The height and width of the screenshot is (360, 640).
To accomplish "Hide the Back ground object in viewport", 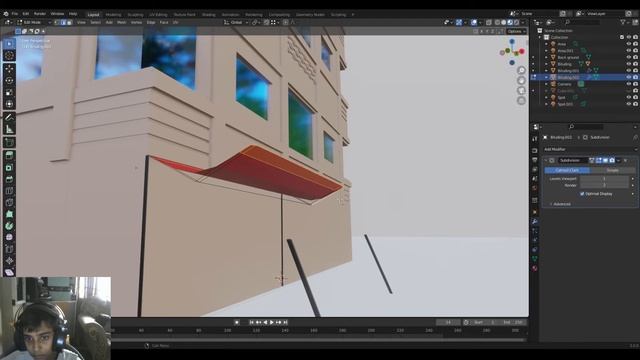I will [629, 57].
